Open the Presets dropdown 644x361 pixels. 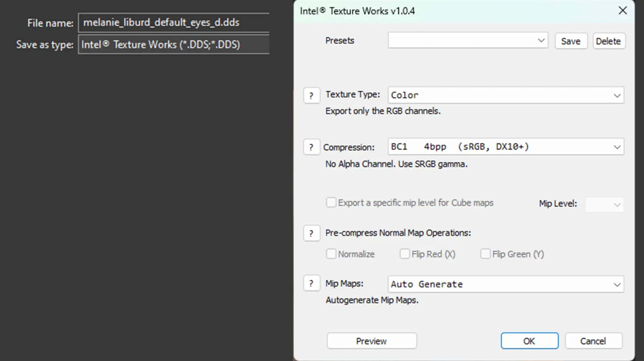pos(468,40)
